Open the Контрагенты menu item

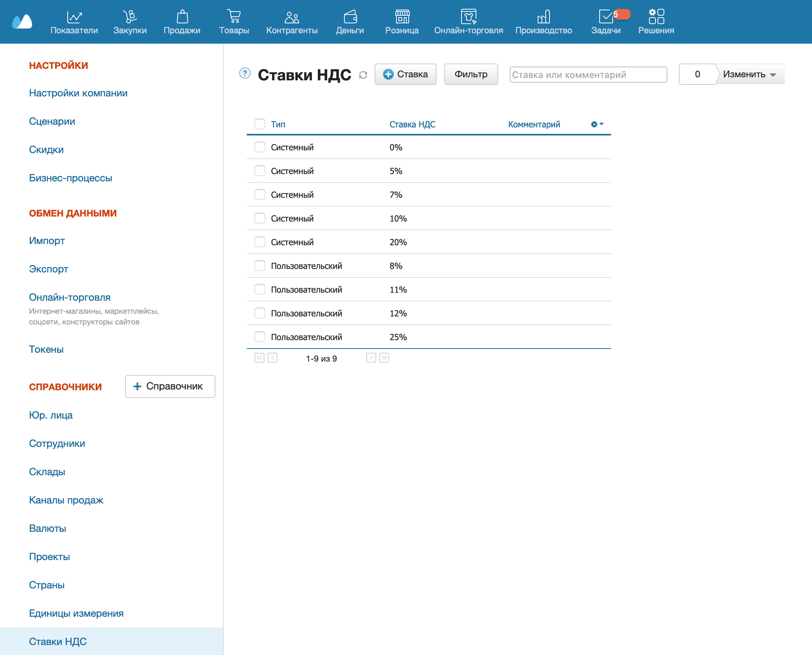[x=292, y=22]
